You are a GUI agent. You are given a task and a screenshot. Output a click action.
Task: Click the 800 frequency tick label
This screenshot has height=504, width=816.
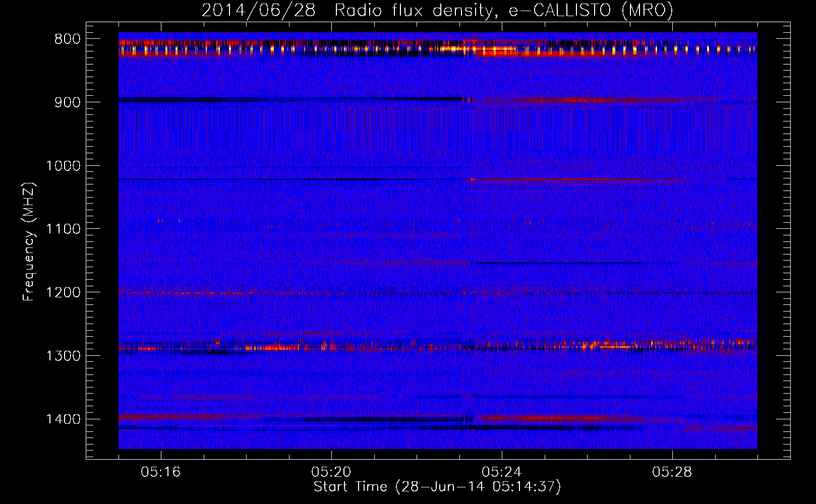(x=68, y=39)
